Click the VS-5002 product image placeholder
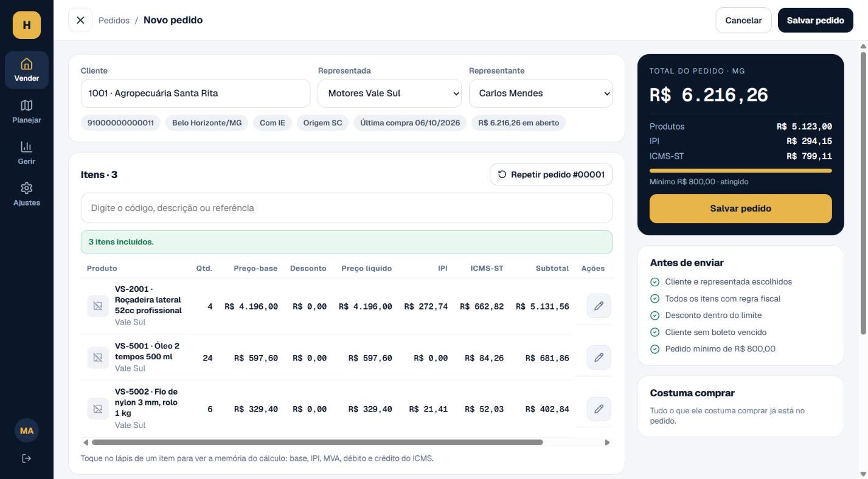The height and width of the screenshot is (479, 868). pyautogui.click(x=97, y=409)
